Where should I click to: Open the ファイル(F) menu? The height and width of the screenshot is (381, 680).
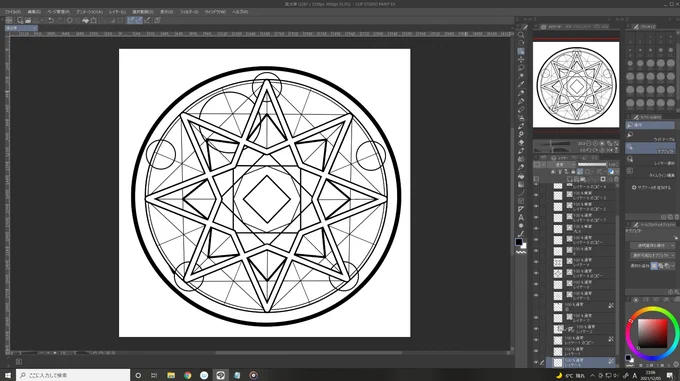pyautogui.click(x=13, y=12)
